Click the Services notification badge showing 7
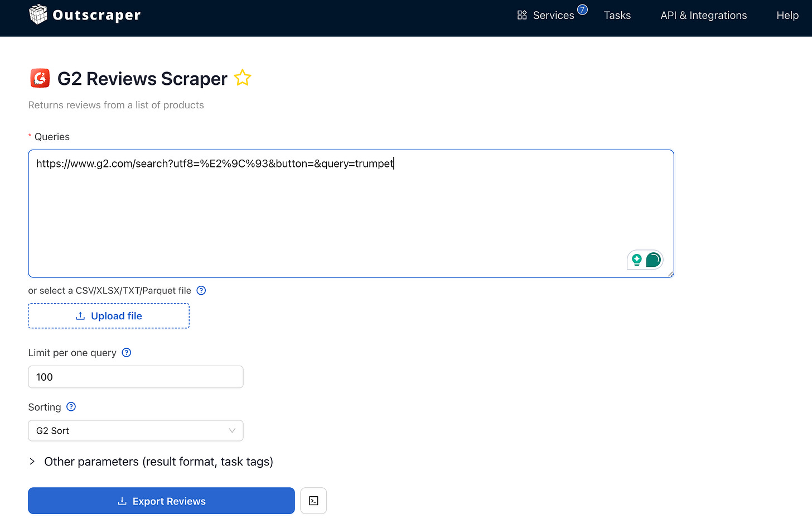 (x=582, y=9)
